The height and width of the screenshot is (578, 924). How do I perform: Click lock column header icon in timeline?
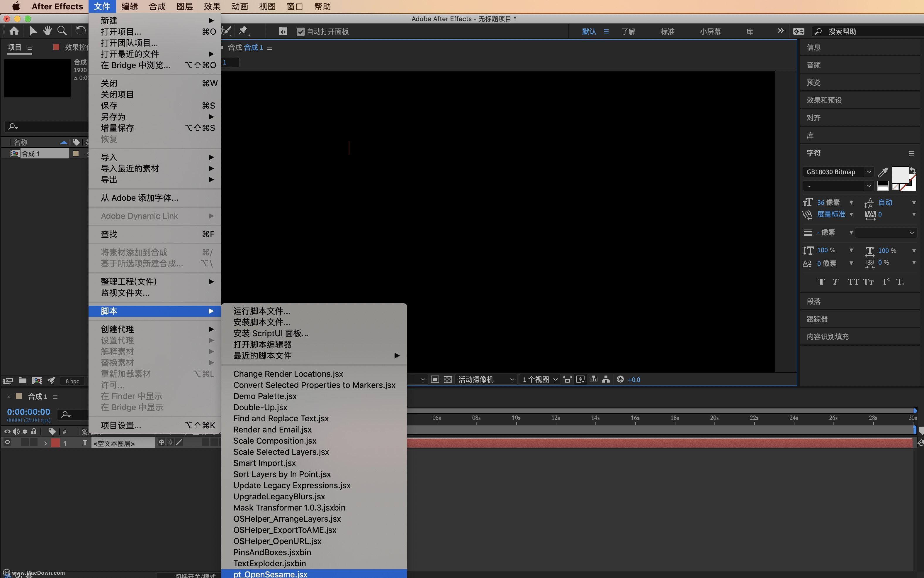(34, 432)
